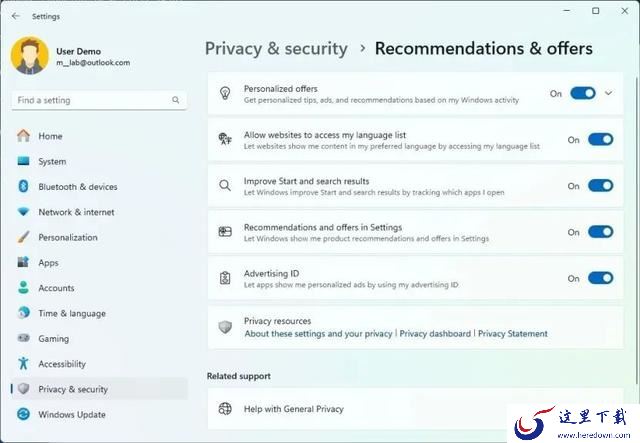Turn off Personalized offers toggle

[582, 93]
